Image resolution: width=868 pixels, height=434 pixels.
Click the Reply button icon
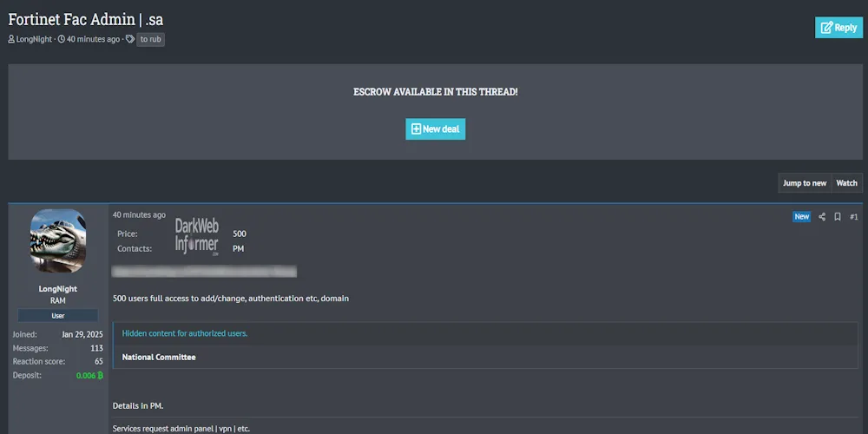point(826,28)
